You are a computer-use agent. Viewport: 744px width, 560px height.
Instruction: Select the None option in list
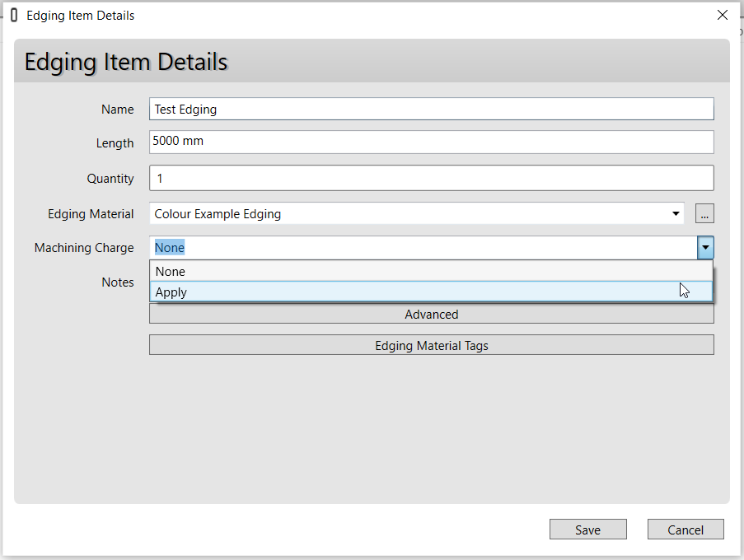coord(431,272)
